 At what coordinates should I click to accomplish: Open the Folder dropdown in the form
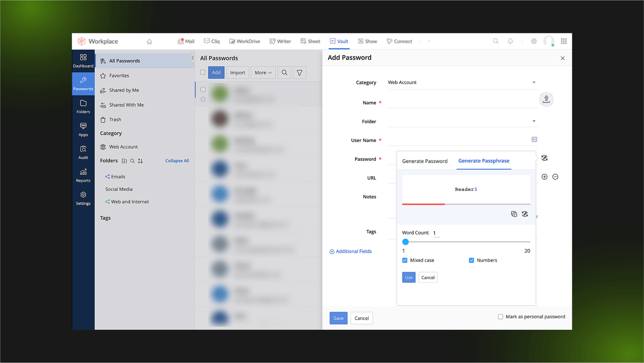(462, 121)
